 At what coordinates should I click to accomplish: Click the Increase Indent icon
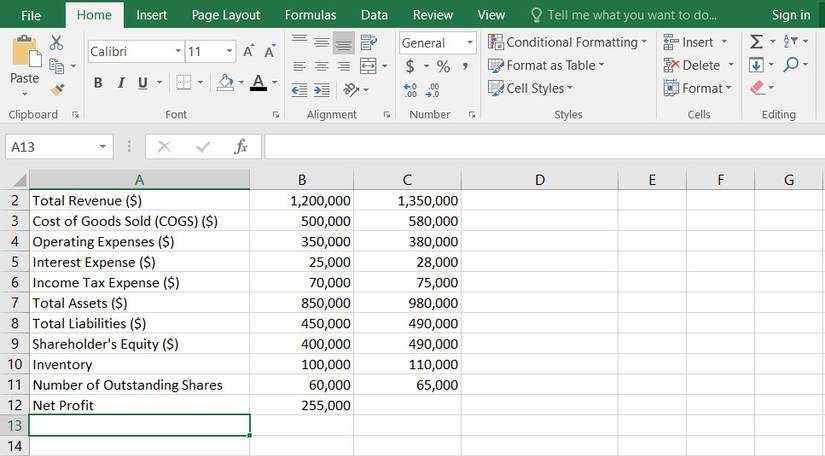point(323,89)
